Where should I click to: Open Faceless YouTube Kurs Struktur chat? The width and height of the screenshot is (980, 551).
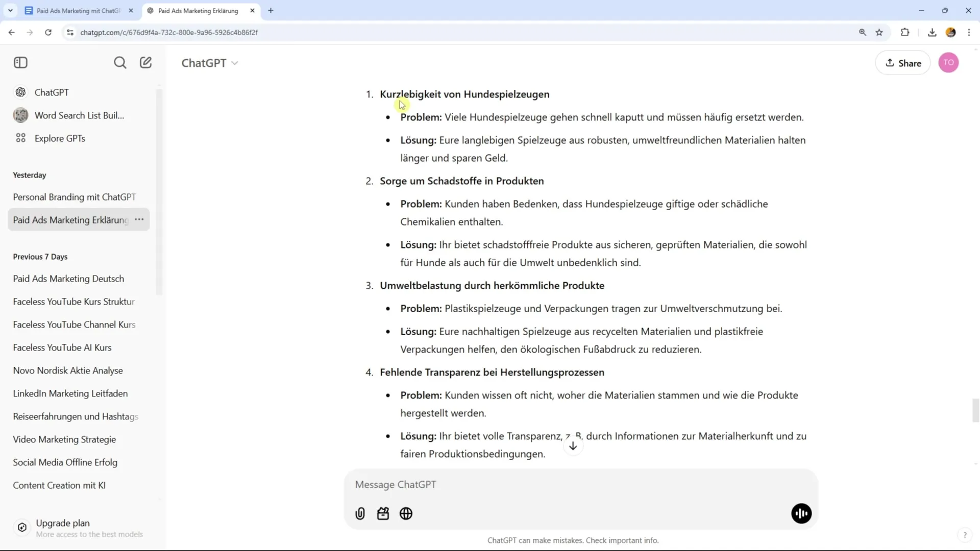pyautogui.click(x=79, y=302)
